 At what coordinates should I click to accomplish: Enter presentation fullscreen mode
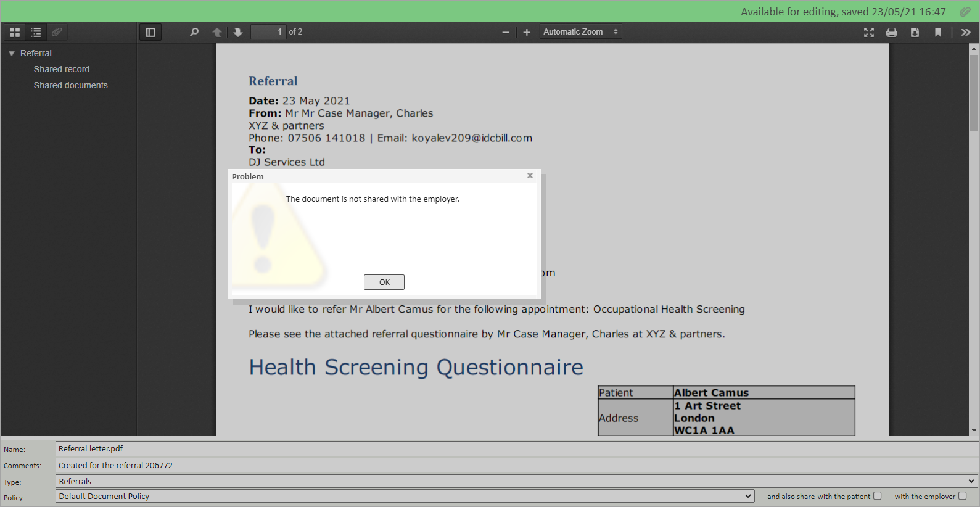coord(869,32)
